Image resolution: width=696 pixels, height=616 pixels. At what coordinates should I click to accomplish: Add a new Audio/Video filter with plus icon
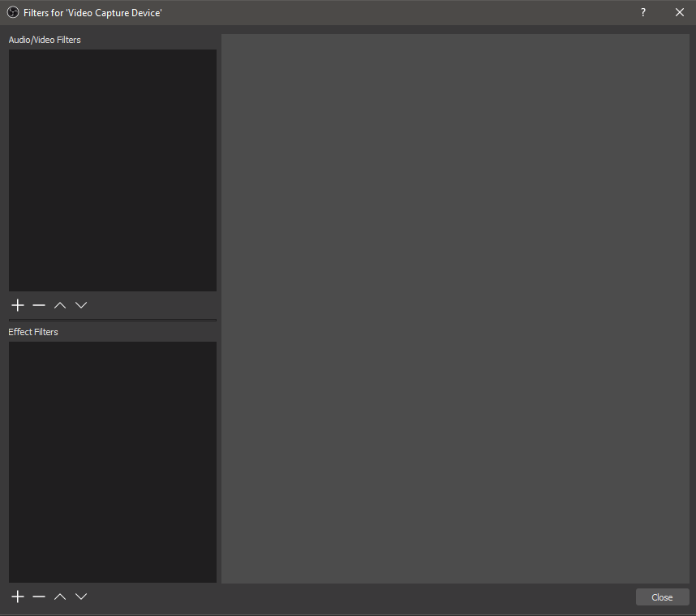(18, 305)
